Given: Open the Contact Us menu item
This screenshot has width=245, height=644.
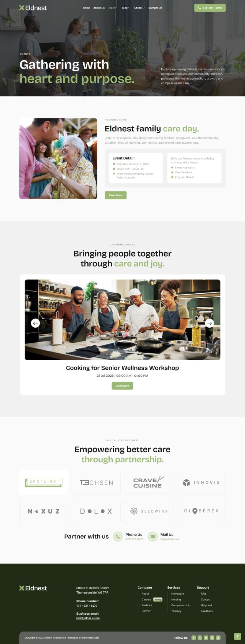Looking at the screenshot, I should click(155, 8).
